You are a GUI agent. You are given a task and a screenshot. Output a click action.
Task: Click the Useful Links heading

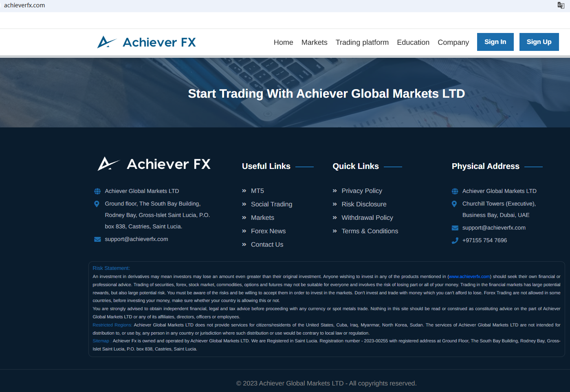(266, 166)
